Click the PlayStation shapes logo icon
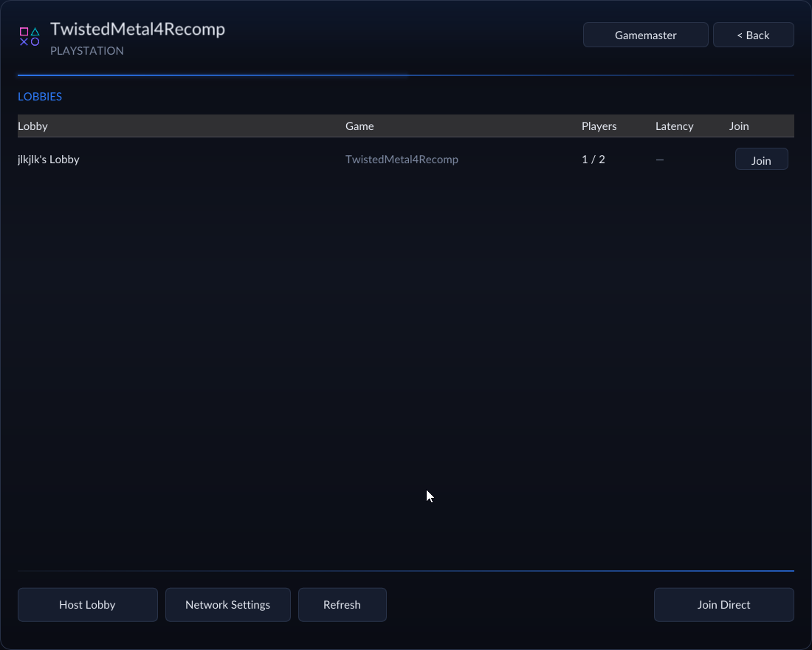The height and width of the screenshot is (650, 812). pyautogui.click(x=30, y=37)
